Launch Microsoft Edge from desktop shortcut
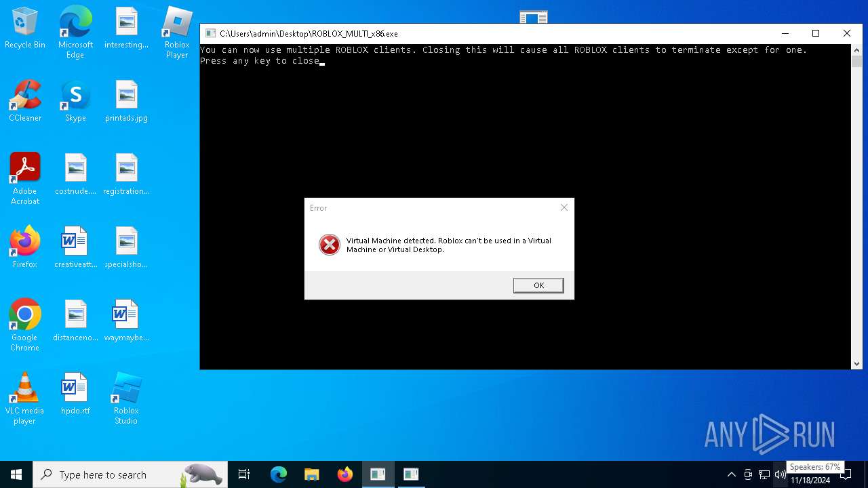 point(75,33)
